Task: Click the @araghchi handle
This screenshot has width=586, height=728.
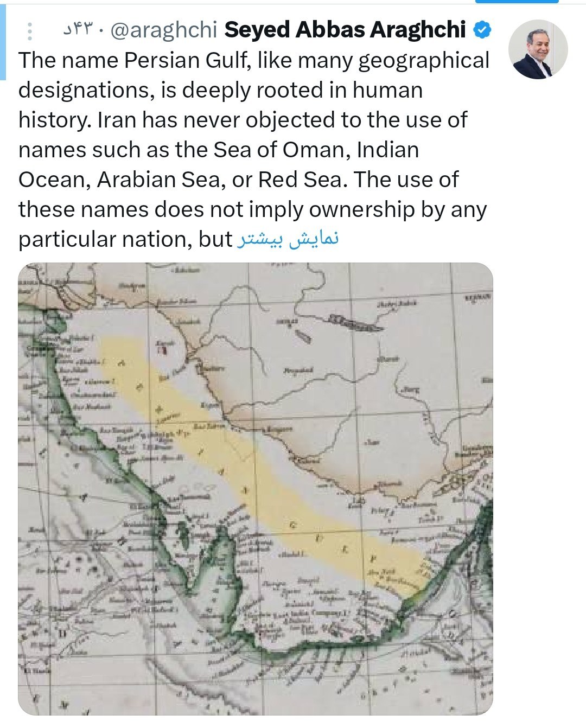Action: 164,30
